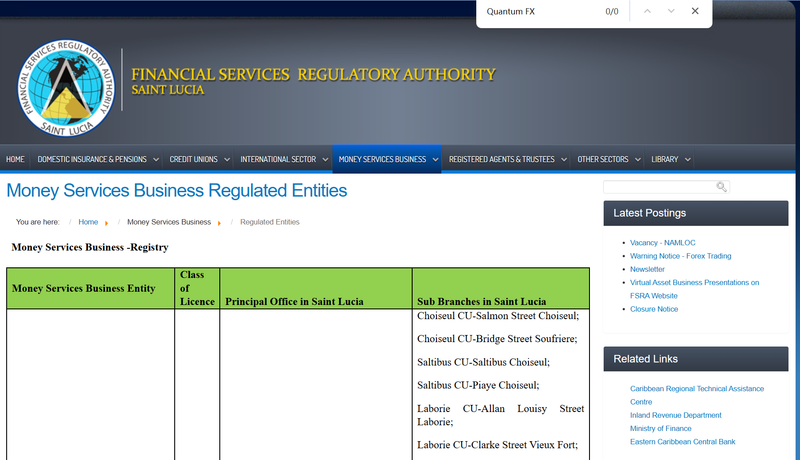Click Saltibus CU-Saltibus Choiseul entry
This screenshot has height=460, width=800.
pyautogui.click(x=483, y=362)
